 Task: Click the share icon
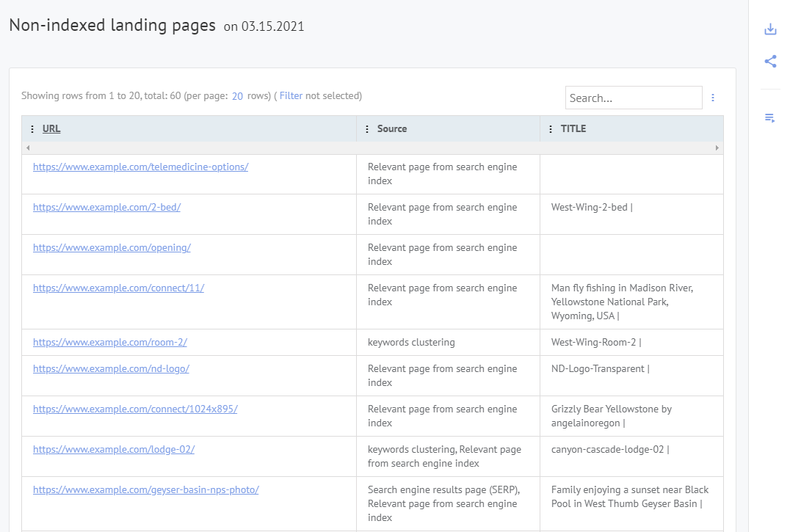click(770, 62)
